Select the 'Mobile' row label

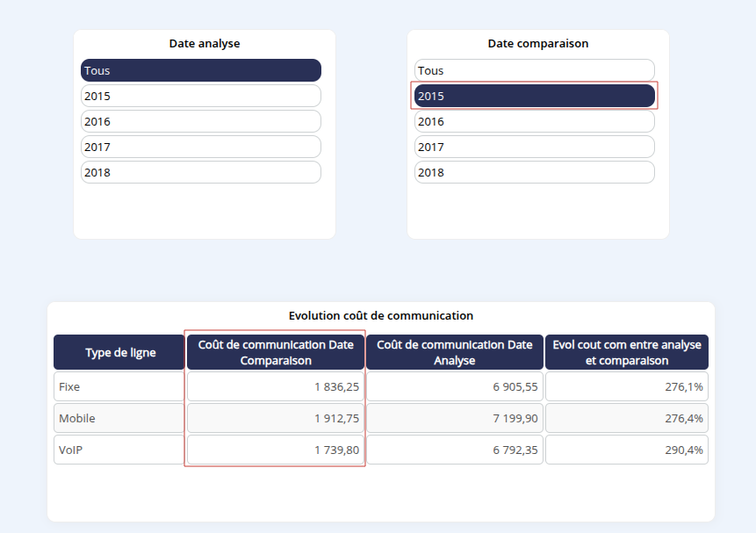pos(119,418)
